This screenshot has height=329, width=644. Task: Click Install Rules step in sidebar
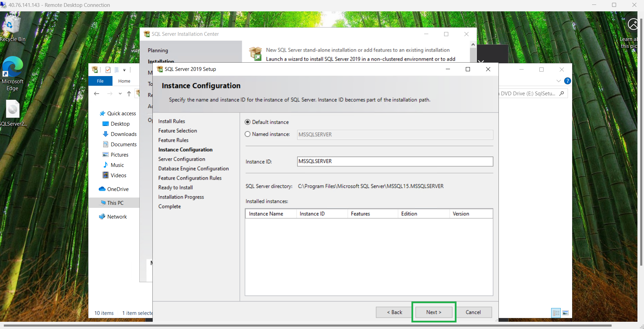(172, 121)
